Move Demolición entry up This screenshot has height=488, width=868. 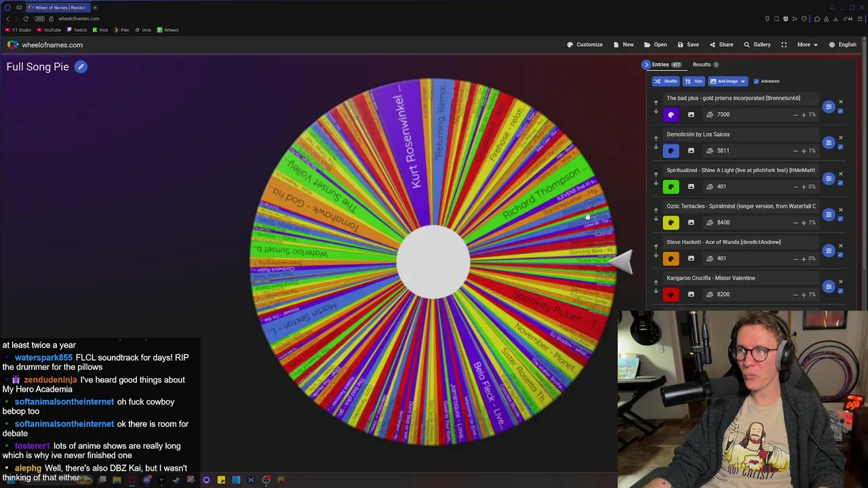(x=656, y=138)
